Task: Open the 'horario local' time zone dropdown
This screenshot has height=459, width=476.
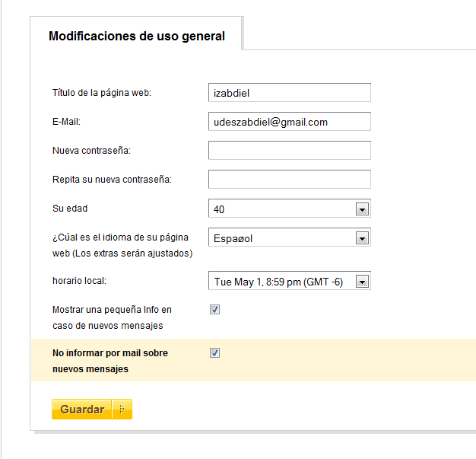Action: coord(289,281)
